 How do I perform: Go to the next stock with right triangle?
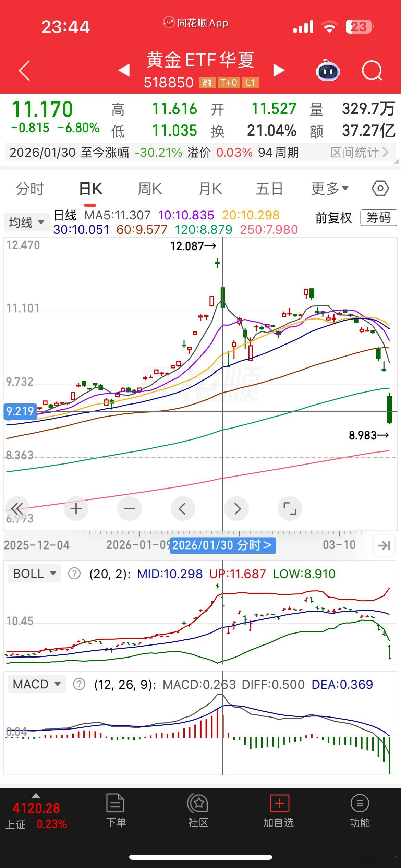coord(279,70)
